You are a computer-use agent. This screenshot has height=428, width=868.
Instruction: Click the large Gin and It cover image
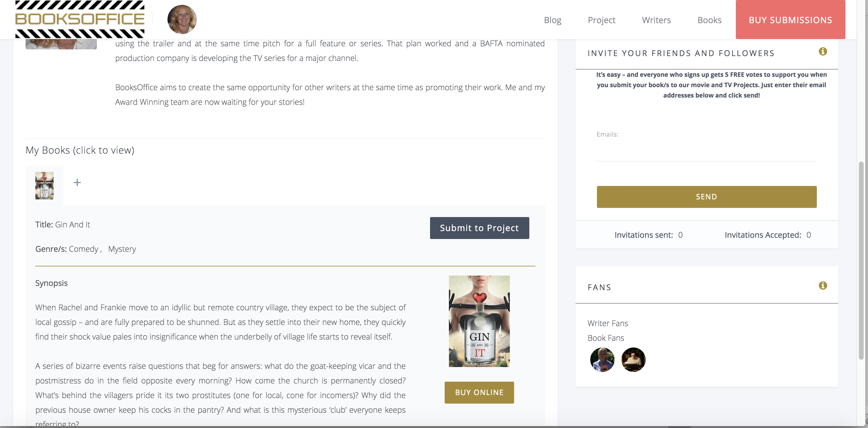tap(479, 321)
